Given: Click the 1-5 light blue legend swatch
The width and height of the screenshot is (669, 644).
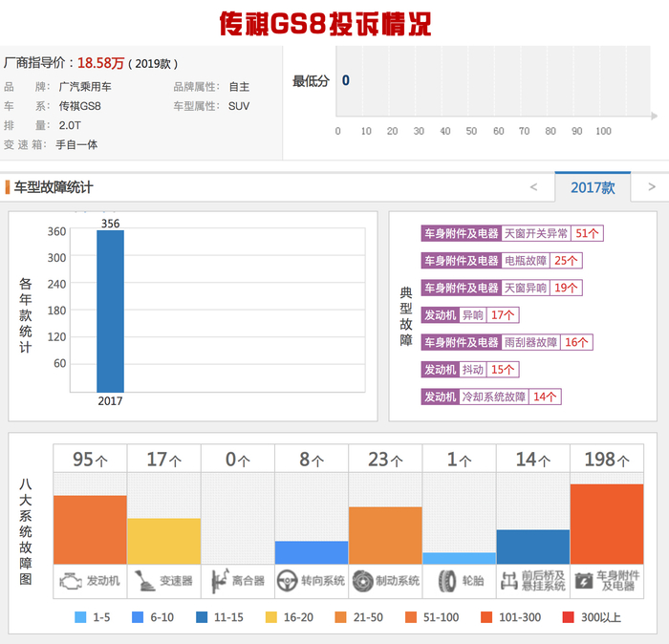Looking at the screenshot, I should pyautogui.click(x=80, y=617).
